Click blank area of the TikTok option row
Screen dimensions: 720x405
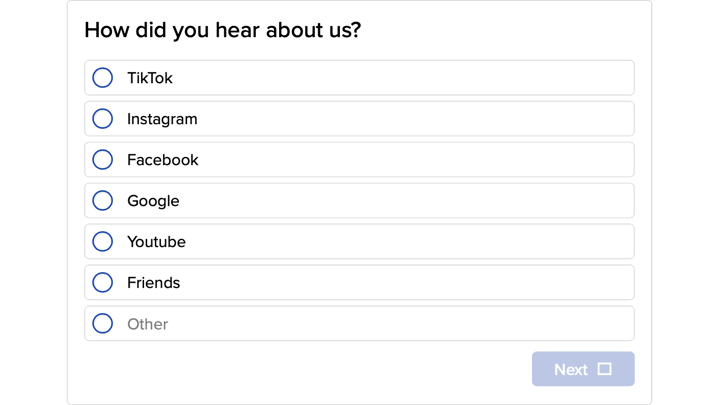pyautogui.click(x=420, y=78)
